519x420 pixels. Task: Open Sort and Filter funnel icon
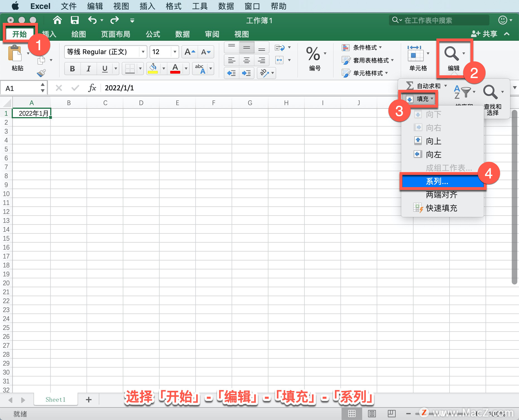tap(463, 92)
